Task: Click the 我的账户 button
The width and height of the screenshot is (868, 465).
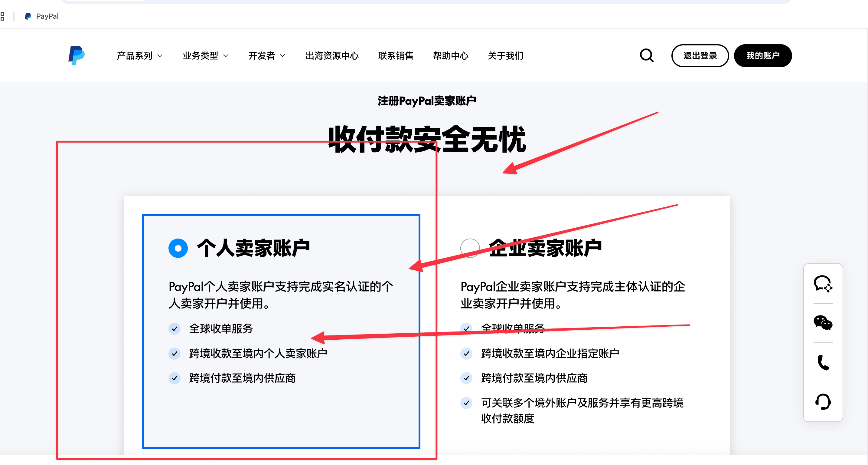Action: (x=762, y=56)
